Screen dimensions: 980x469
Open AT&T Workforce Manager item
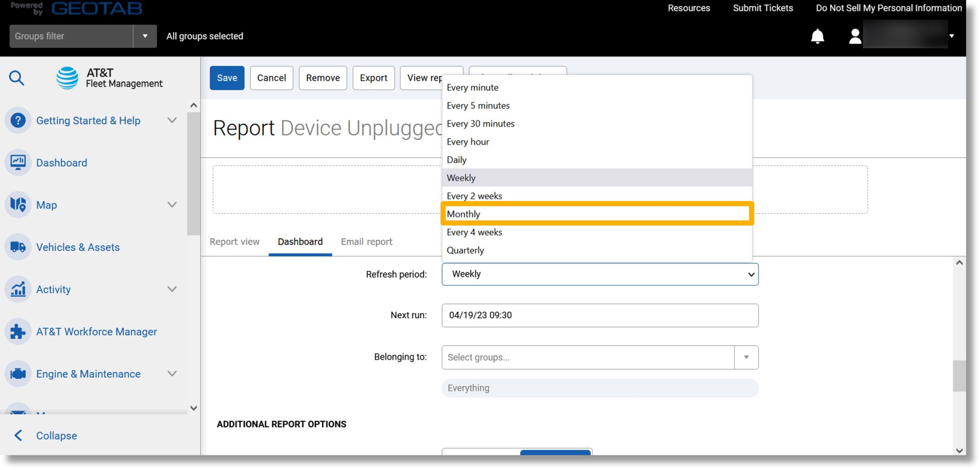pyautogui.click(x=96, y=331)
